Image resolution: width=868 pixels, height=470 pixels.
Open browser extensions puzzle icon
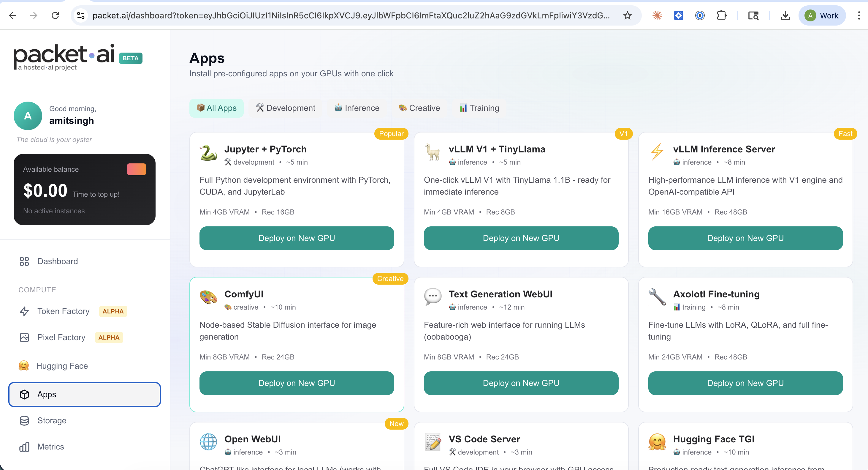click(721, 15)
